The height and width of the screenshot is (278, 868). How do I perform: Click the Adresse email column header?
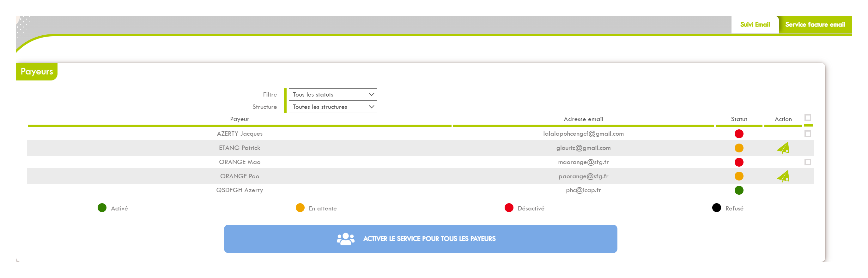[583, 119]
